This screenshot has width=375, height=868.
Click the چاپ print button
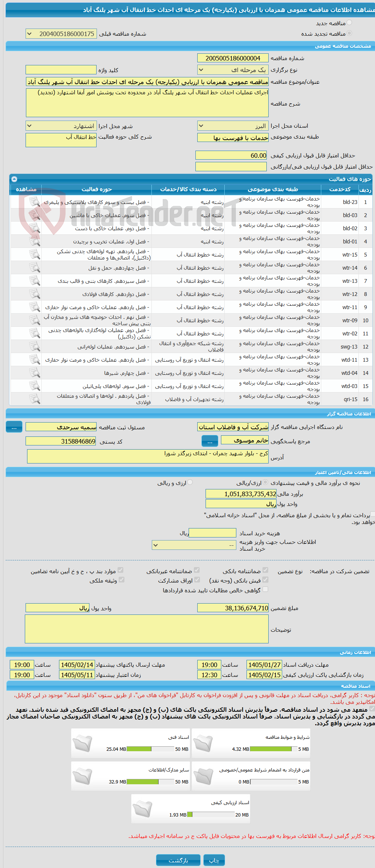click(x=214, y=860)
